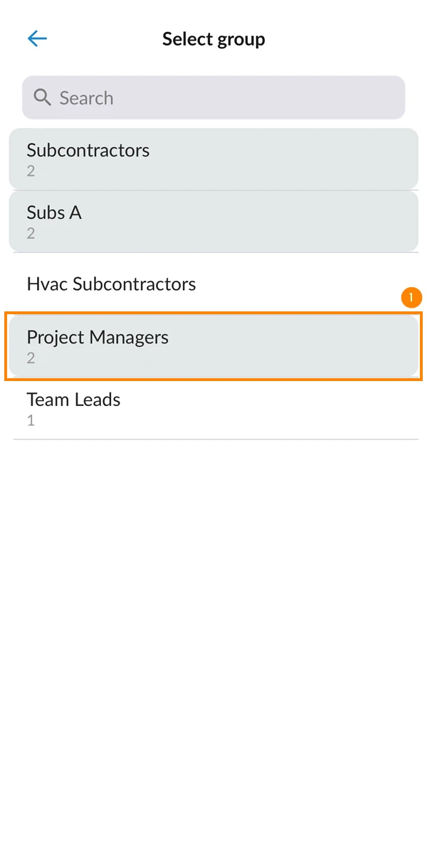Click the magnifying glass search icon

coord(43,98)
